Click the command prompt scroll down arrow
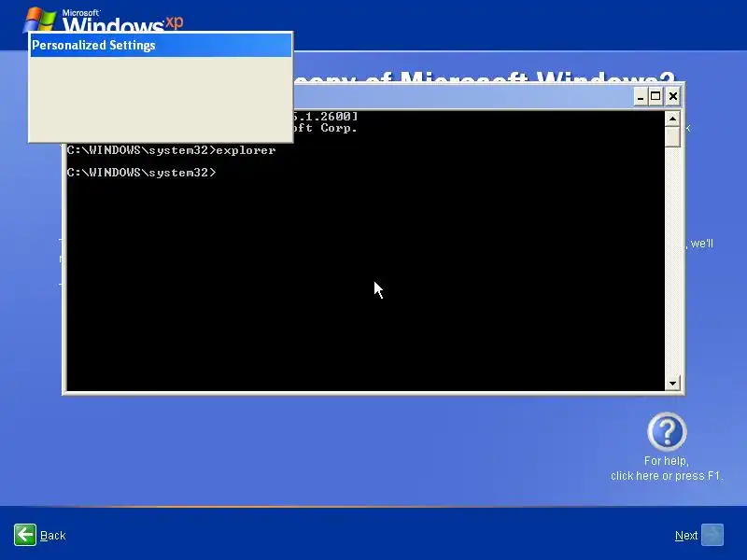Viewport: 747px width, 560px height. (672, 383)
